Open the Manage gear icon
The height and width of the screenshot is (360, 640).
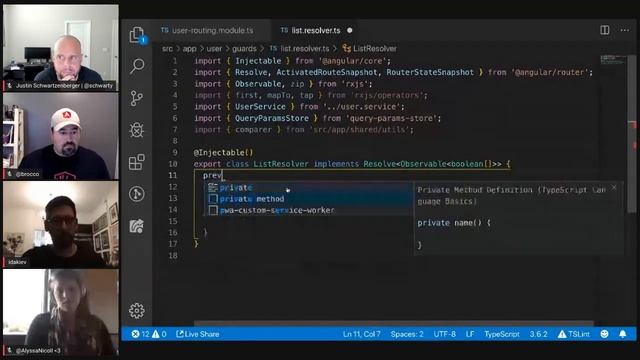137,311
